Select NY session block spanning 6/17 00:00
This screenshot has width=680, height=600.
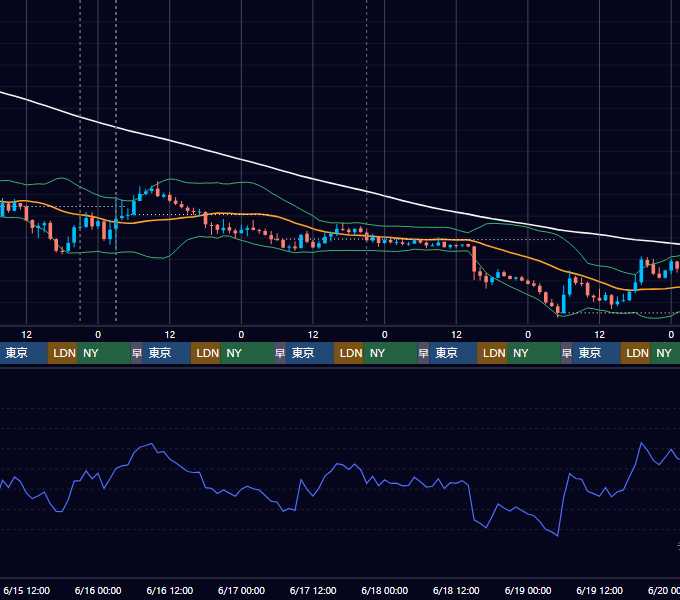coord(247,353)
